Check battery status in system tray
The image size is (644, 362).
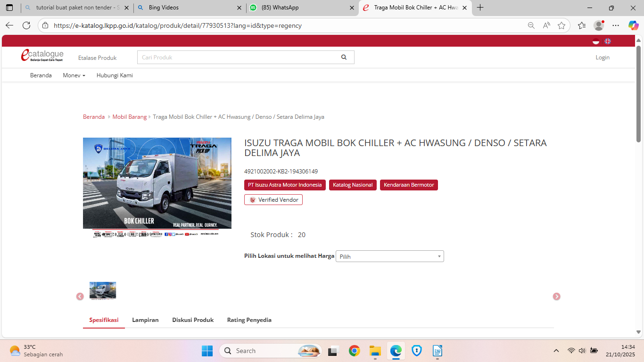pos(594,351)
